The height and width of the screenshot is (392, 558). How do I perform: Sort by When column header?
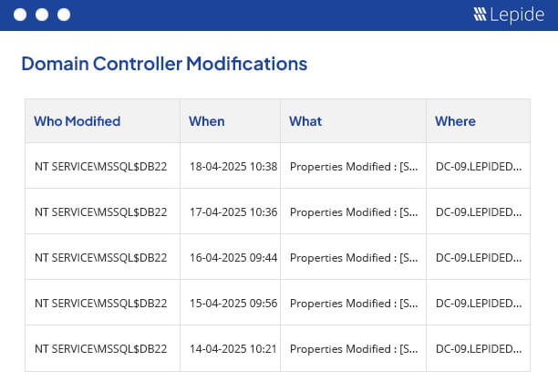click(x=207, y=121)
